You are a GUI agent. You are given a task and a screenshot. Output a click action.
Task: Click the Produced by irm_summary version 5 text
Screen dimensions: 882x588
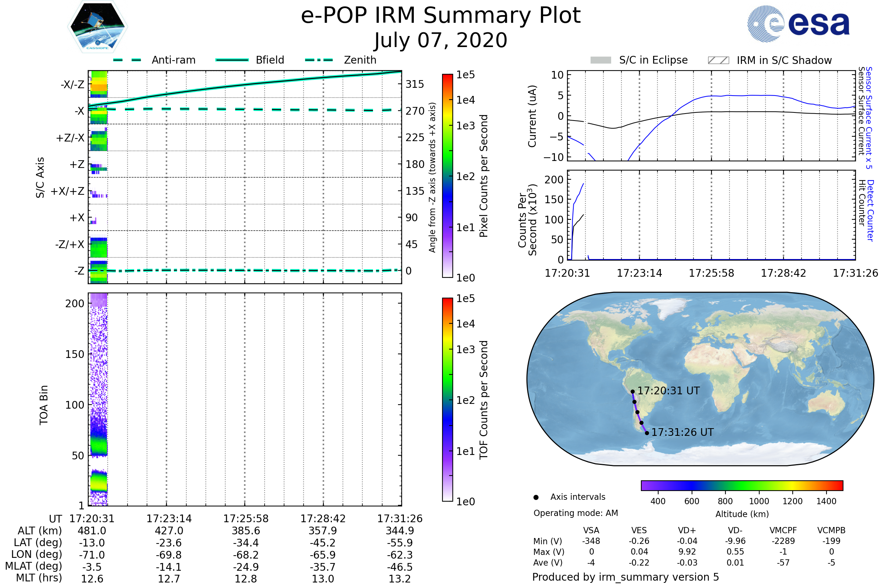625,577
